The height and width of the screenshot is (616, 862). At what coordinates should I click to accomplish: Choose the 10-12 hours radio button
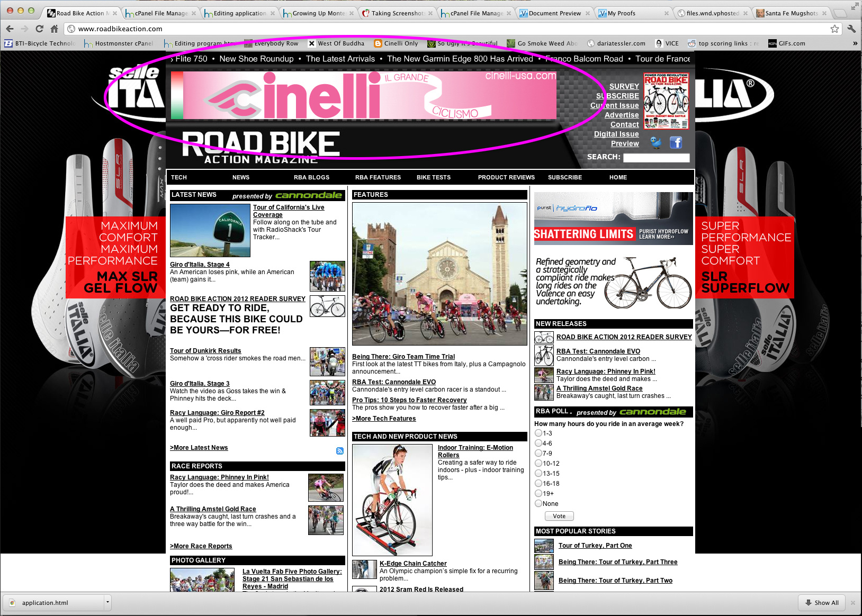(538, 463)
